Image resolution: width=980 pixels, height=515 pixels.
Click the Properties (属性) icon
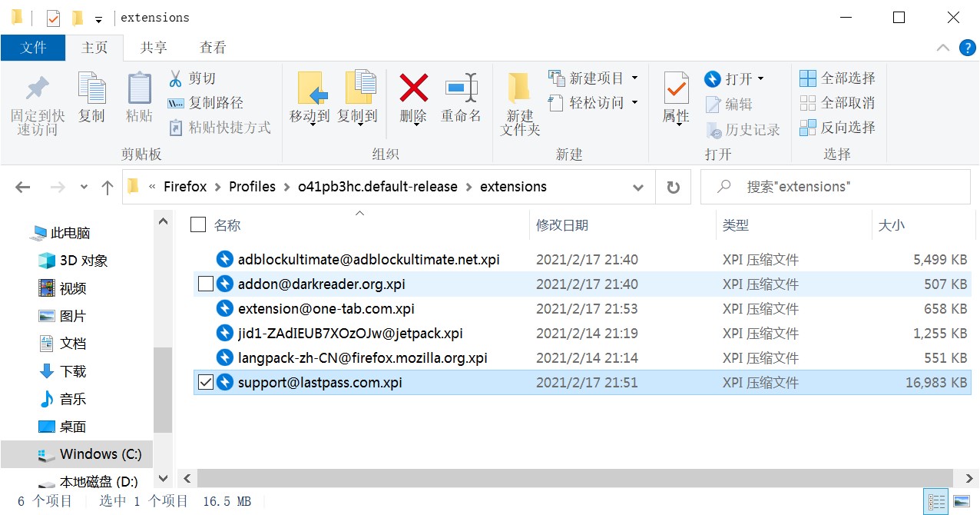click(x=676, y=88)
